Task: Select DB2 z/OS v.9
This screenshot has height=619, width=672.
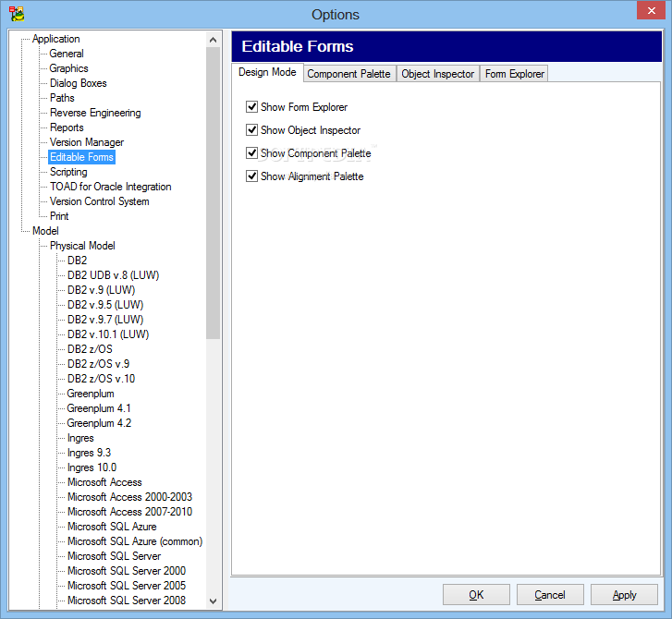Action: [98, 364]
